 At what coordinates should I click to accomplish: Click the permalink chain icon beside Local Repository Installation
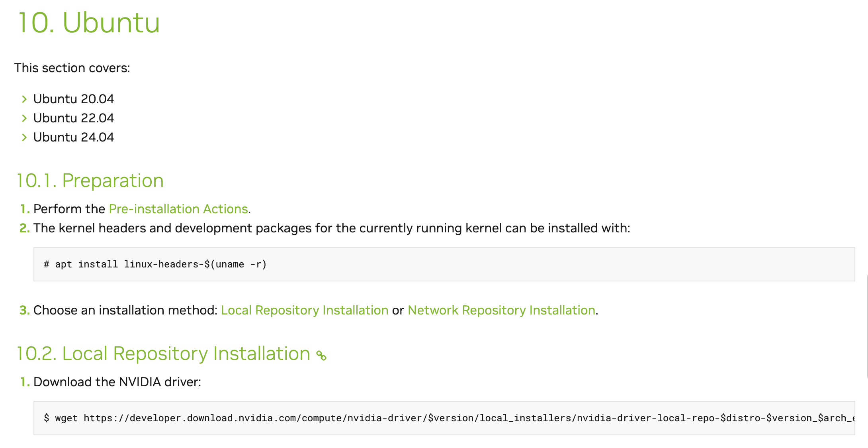[321, 355]
